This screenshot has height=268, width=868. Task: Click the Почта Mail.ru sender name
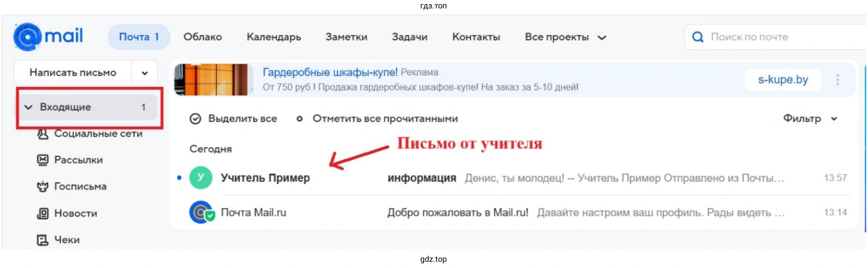[x=253, y=213]
